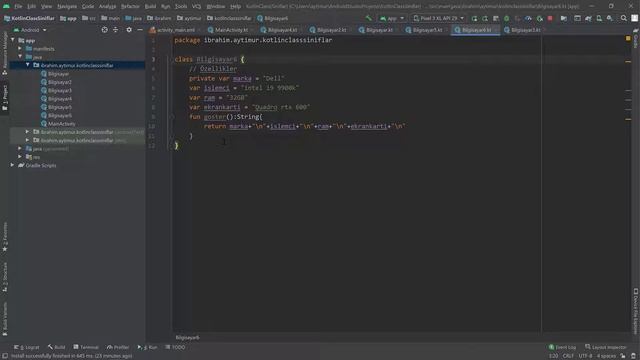Open the Project tool window sidebar button
The width and height of the screenshot is (640, 360).
4,98
